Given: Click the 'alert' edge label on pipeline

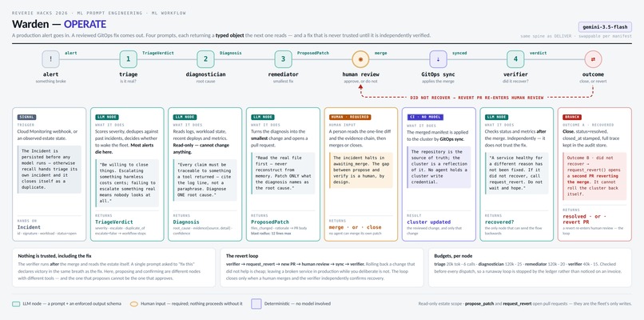Looking at the screenshot, I should coord(70,53).
